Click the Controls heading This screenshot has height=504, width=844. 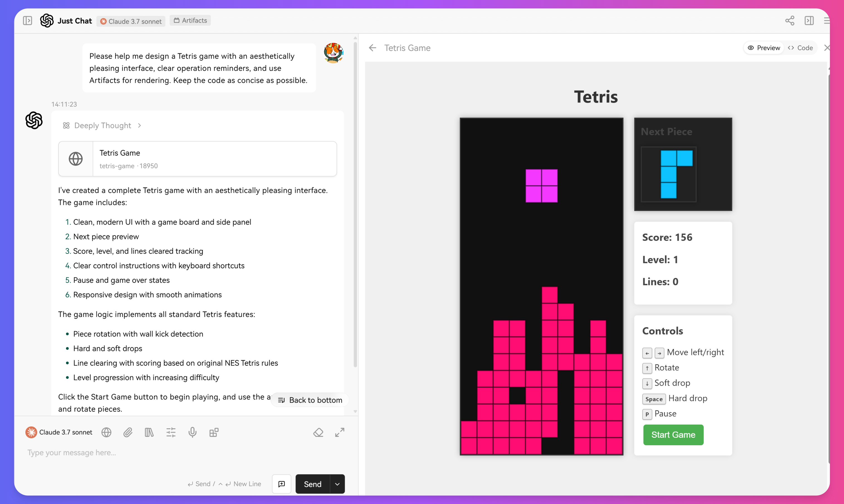coord(662,331)
